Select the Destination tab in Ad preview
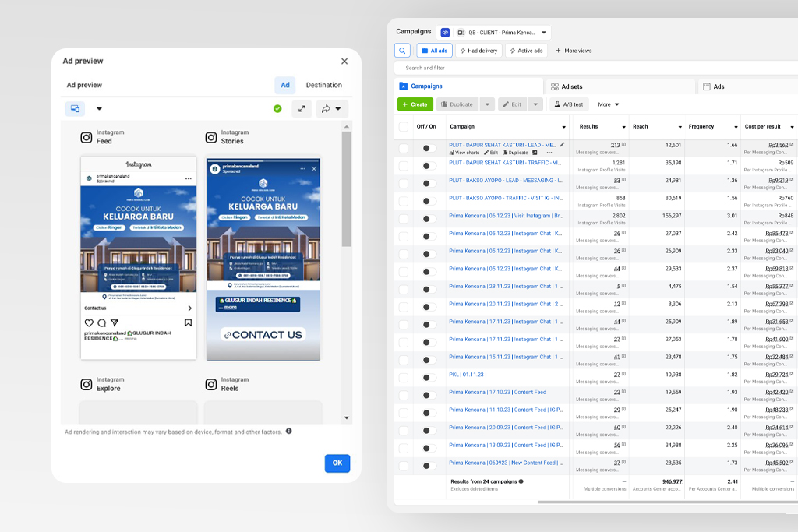This screenshot has width=798, height=532. (323, 85)
